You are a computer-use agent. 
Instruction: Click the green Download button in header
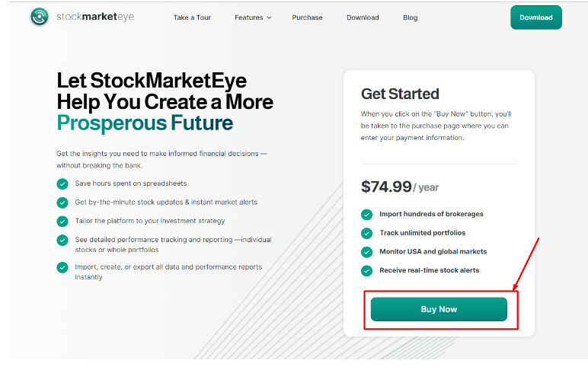click(536, 18)
